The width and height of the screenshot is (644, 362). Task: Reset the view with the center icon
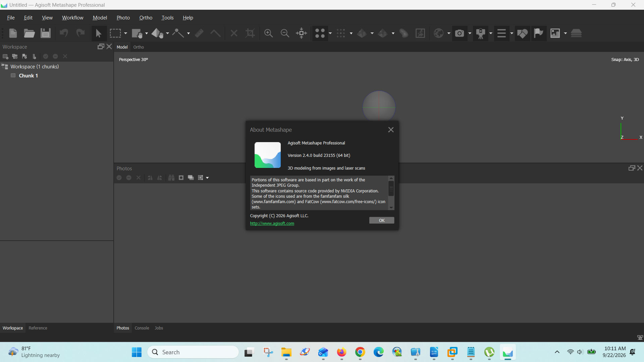(301, 33)
